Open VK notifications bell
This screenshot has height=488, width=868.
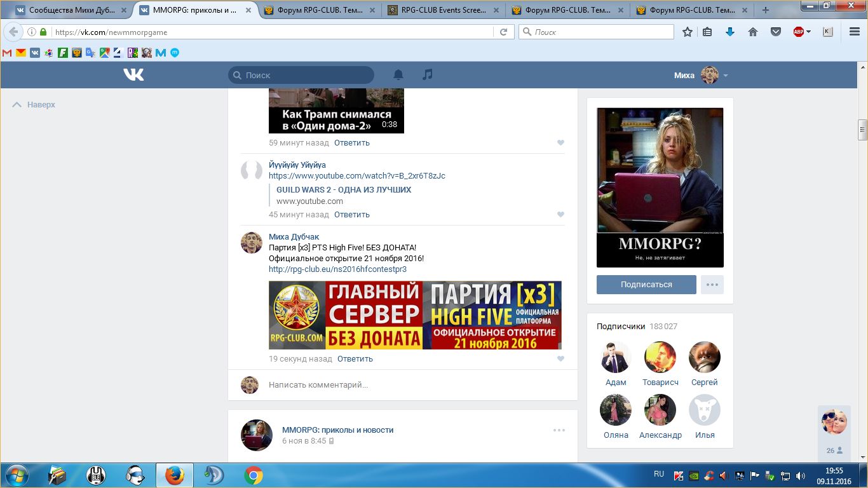point(398,75)
